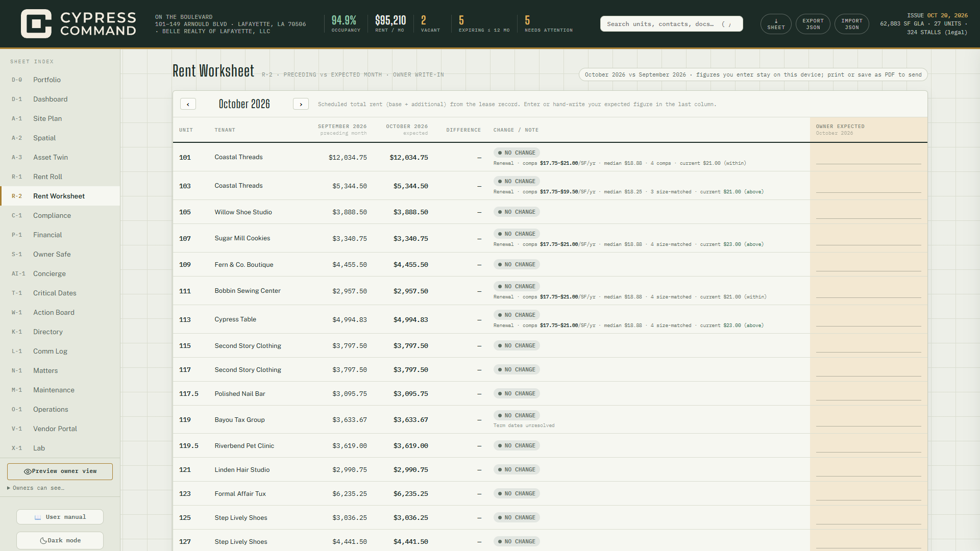Open the Financial sheet

pyautogui.click(x=60, y=235)
